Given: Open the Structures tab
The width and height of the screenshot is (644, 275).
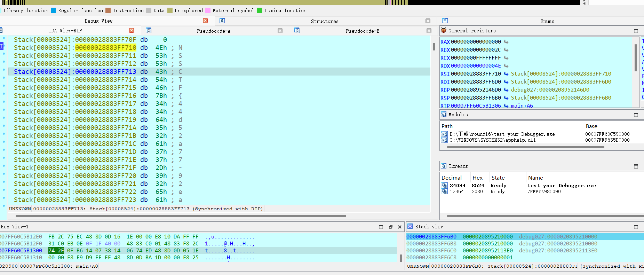Looking at the screenshot, I should pyautogui.click(x=325, y=21).
